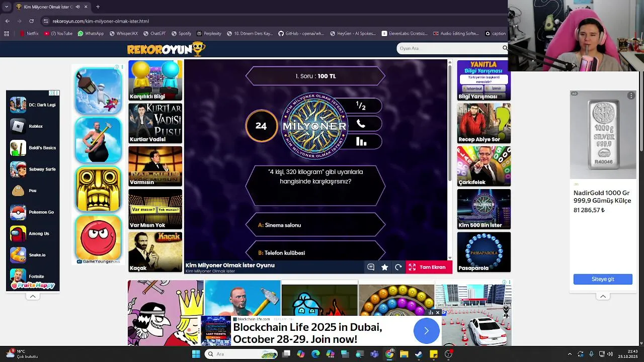Image resolution: width=644 pixels, height=362 pixels.
Task: Open the Pasaparola game thumbnail
Action: [x=484, y=251]
